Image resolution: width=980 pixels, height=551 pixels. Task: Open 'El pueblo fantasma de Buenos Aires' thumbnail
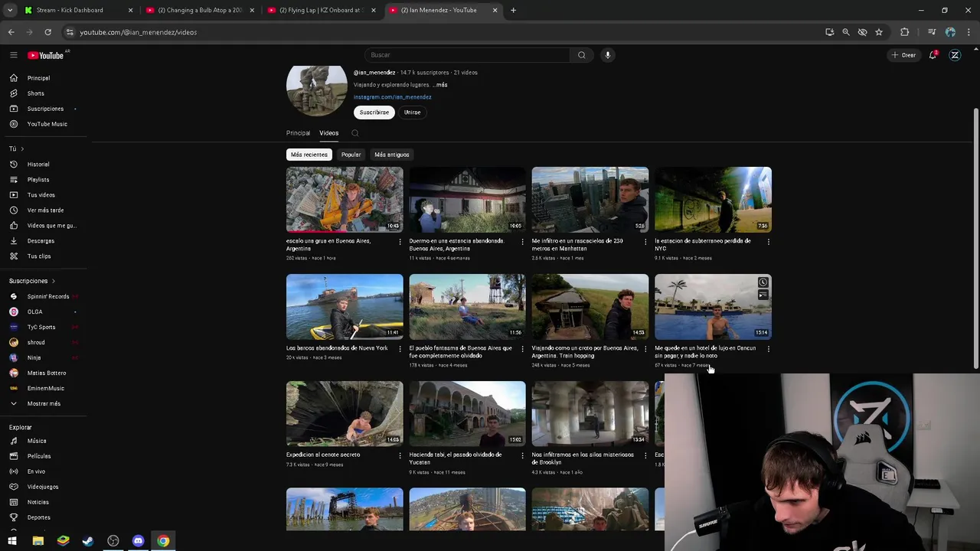tap(467, 306)
